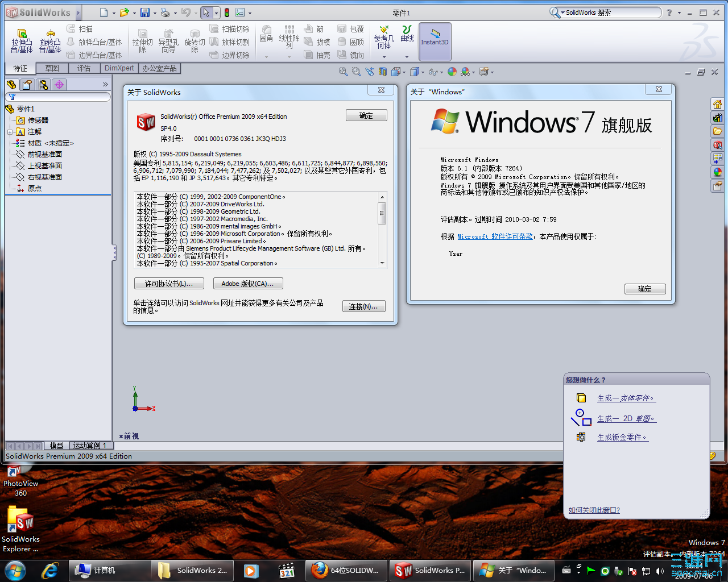Open the Microsoft 软件许可条款 link
The width and height of the screenshot is (728, 582).
[x=495, y=236]
